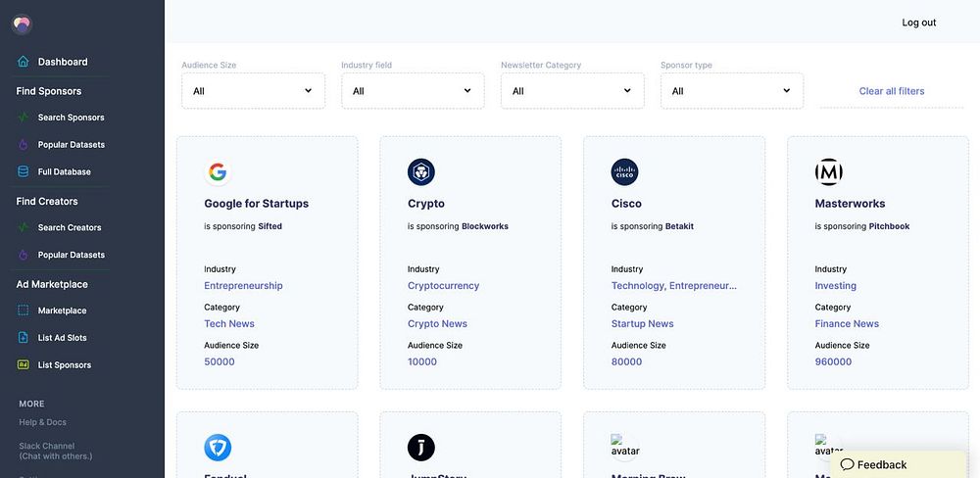The height and width of the screenshot is (478, 980).
Task: Click Startup News category link
Action: pyautogui.click(x=643, y=323)
